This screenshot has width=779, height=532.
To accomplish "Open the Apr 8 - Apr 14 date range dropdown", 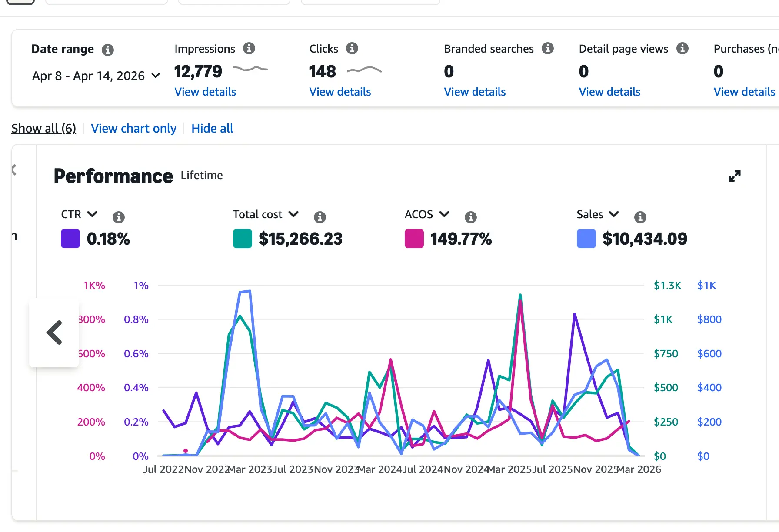I will pyautogui.click(x=96, y=76).
